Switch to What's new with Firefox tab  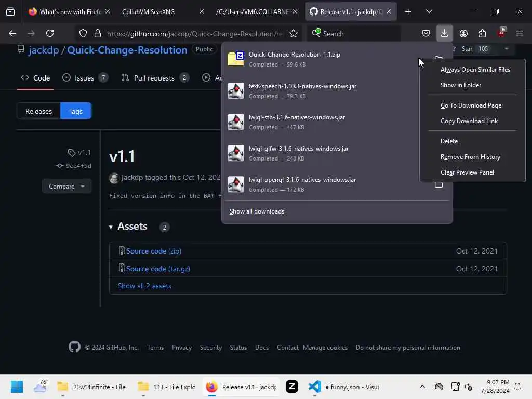tap(69, 11)
